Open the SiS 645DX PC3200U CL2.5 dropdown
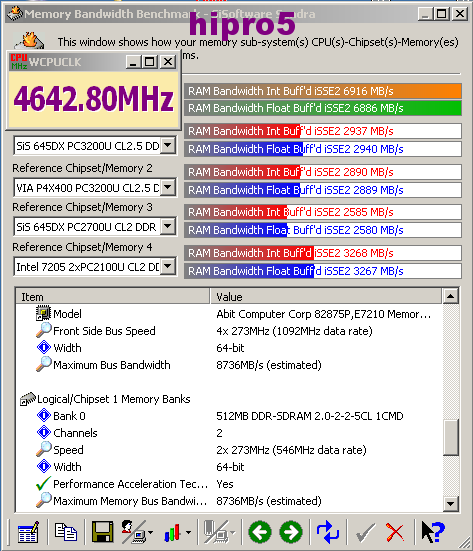 (168, 145)
